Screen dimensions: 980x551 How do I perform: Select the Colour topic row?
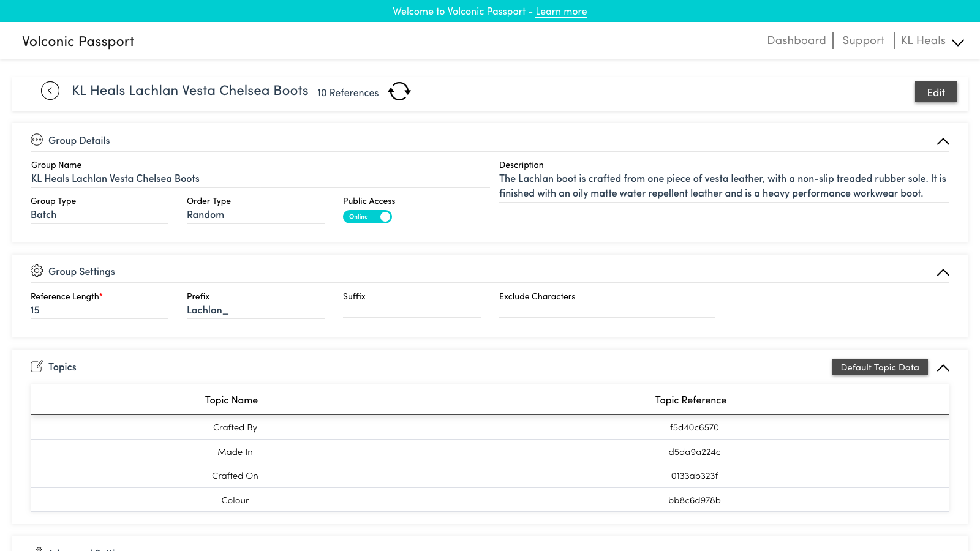(490, 500)
